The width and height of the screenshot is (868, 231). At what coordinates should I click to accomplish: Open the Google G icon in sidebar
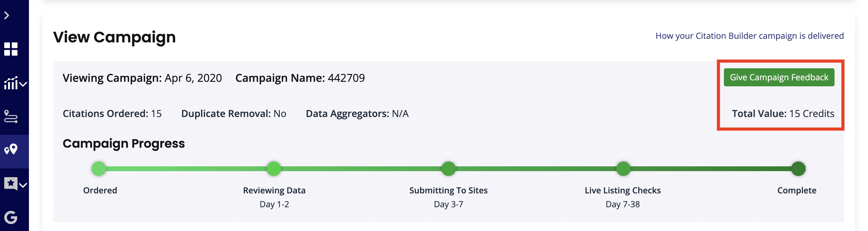coord(11,217)
